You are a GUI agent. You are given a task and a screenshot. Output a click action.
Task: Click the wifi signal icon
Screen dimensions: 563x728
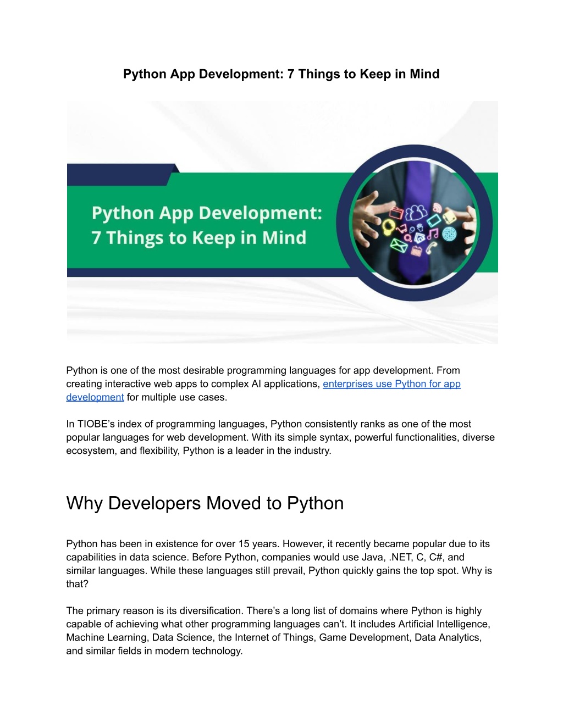[437, 208]
